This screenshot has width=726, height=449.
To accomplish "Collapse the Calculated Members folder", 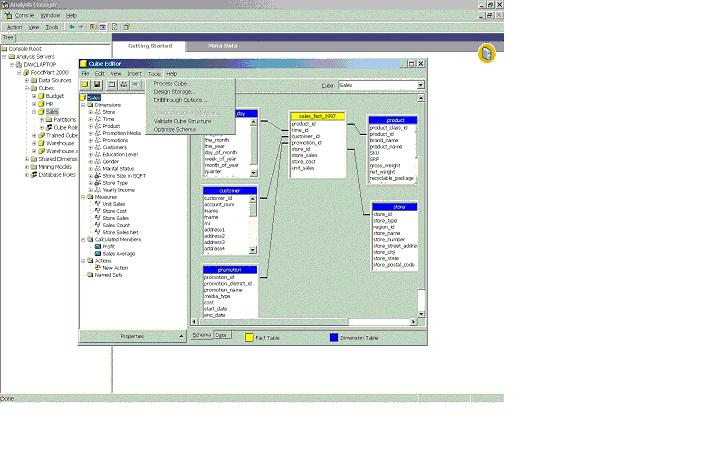I will point(84,239).
